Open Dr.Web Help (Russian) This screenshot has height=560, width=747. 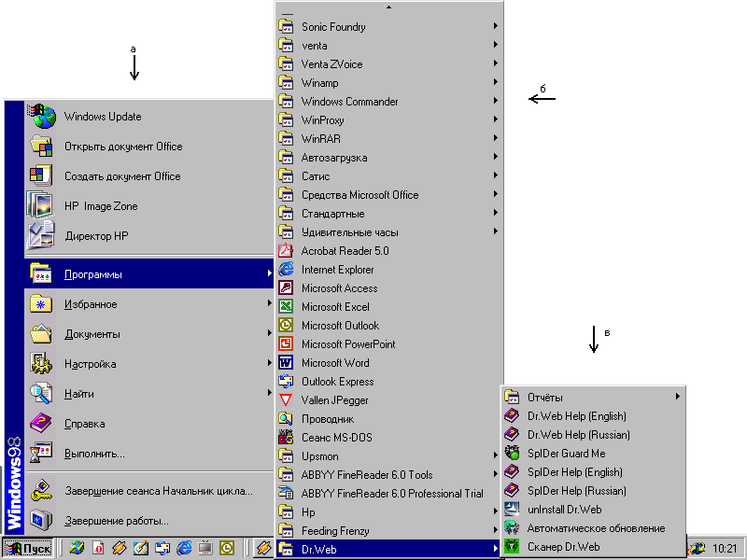pos(593,434)
